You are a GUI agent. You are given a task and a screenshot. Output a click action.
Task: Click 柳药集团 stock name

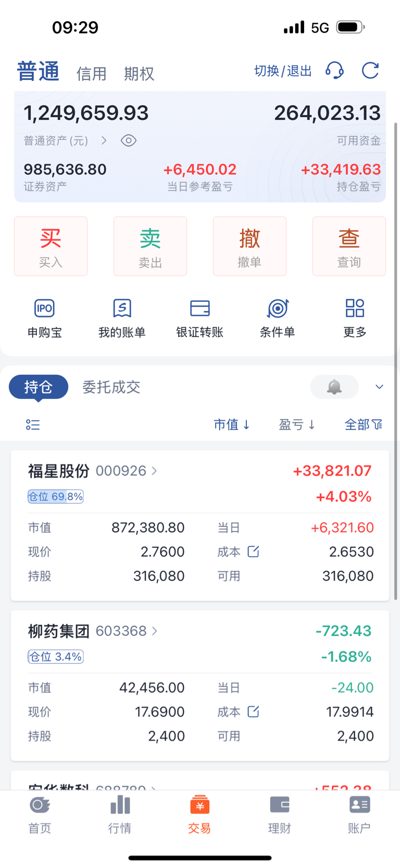(x=59, y=631)
